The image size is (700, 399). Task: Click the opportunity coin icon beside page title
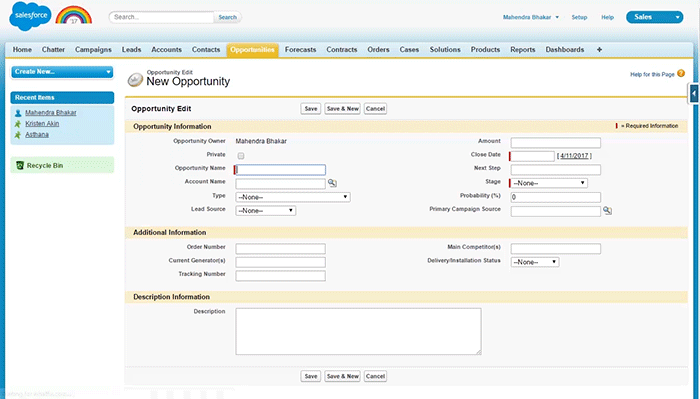point(135,80)
